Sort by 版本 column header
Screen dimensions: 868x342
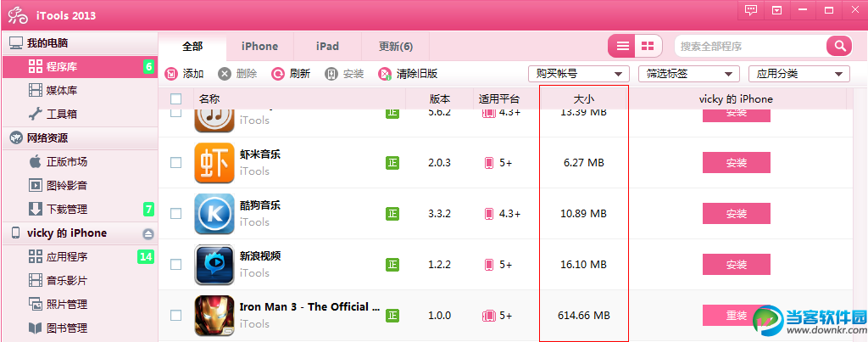point(440,99)
